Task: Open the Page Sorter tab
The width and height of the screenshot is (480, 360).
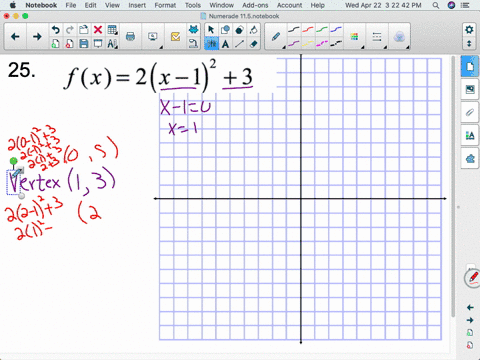Action: [x=470, y=67]
